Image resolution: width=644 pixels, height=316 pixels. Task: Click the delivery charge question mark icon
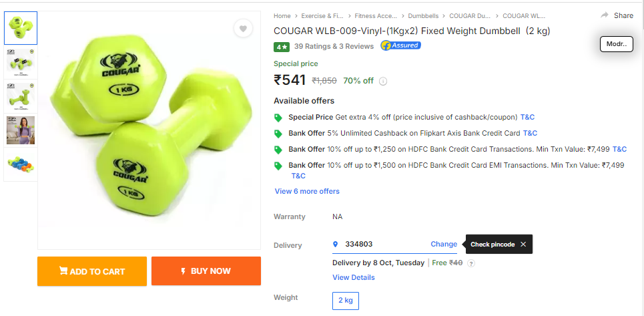click(472, 263)
